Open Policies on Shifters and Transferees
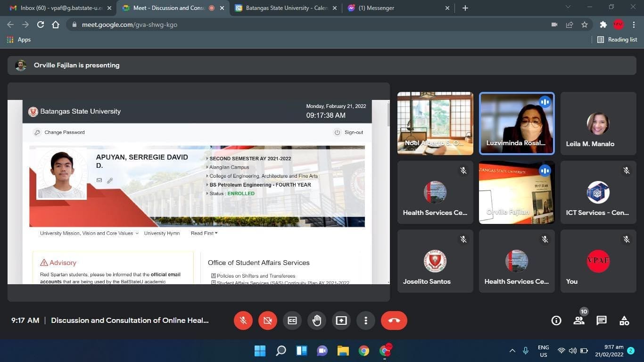 click(x=256, y=276)
